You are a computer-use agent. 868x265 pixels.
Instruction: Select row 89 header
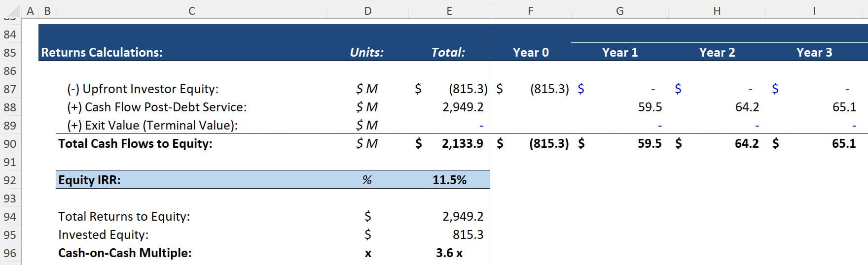pyautogui.click(x=10, y=126)
